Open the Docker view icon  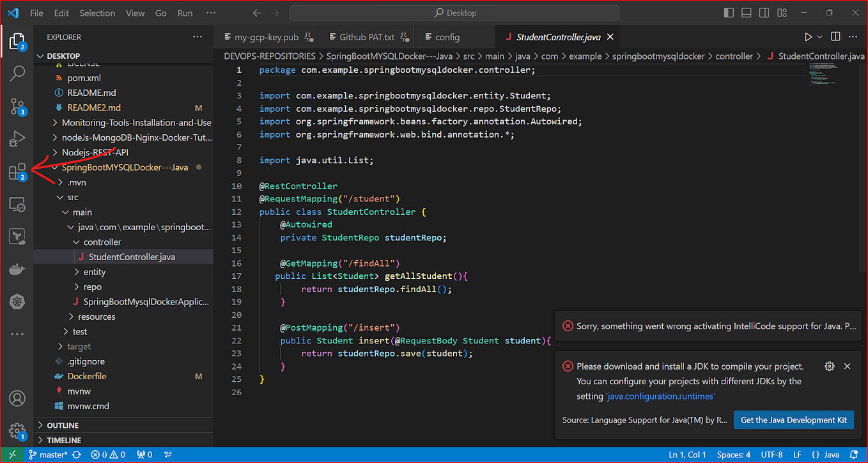tap(17, 269)
